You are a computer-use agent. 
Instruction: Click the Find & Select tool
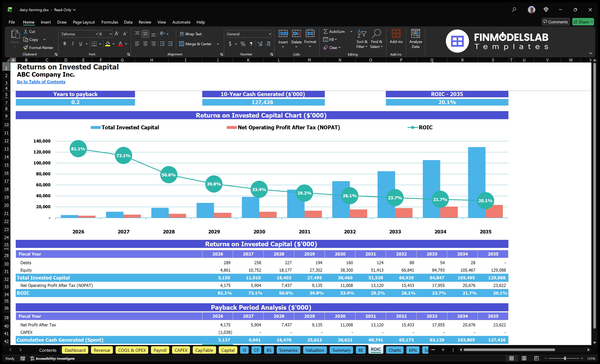pos(376,39)
